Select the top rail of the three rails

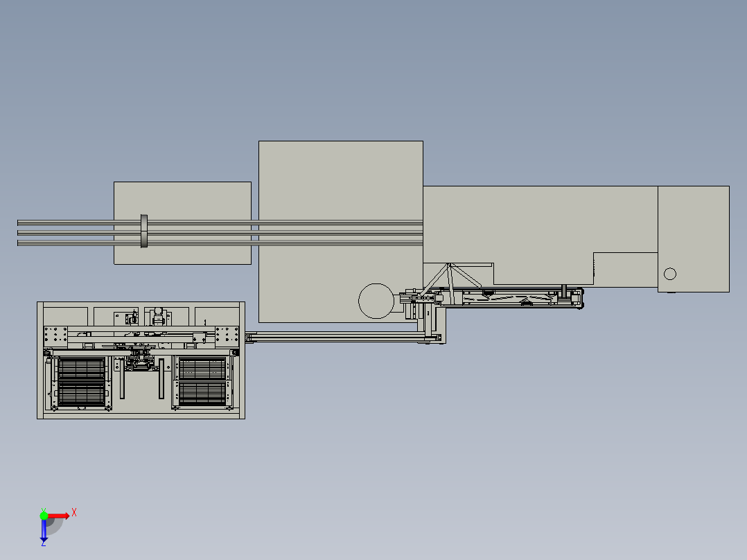tap(220, 222)
